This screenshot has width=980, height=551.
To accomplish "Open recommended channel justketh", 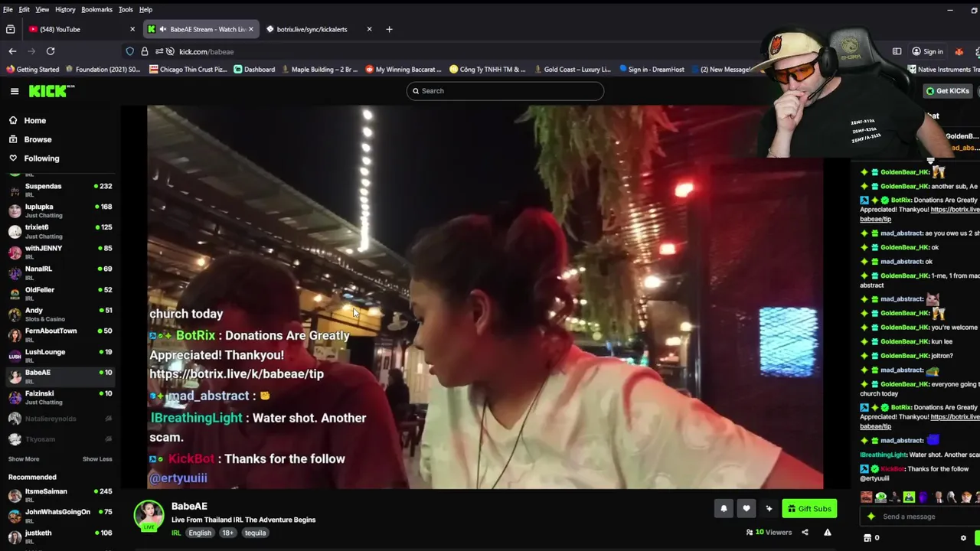I will 60,536.
